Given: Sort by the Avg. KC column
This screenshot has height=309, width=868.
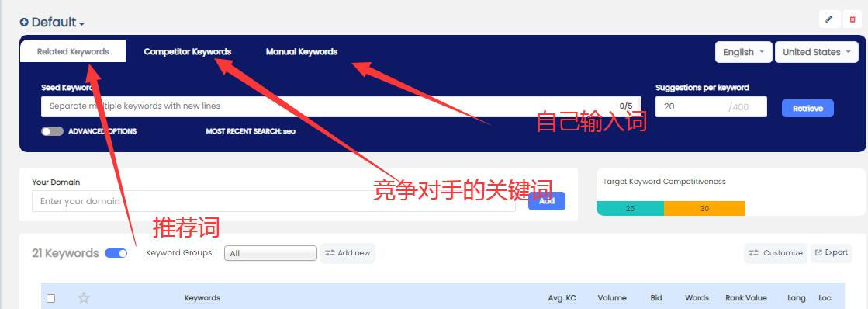Looking at the screenshot, I should click(562, 298).
